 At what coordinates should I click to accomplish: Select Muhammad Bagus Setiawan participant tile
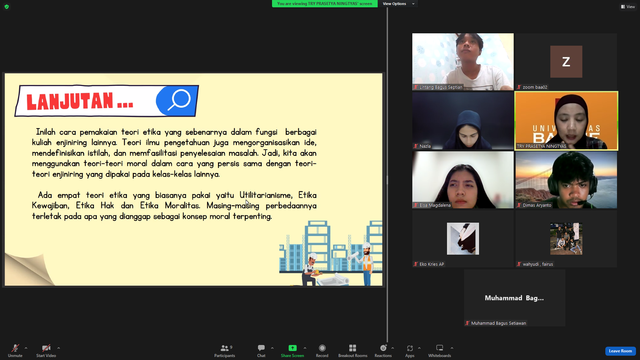[x=514, y=298]
